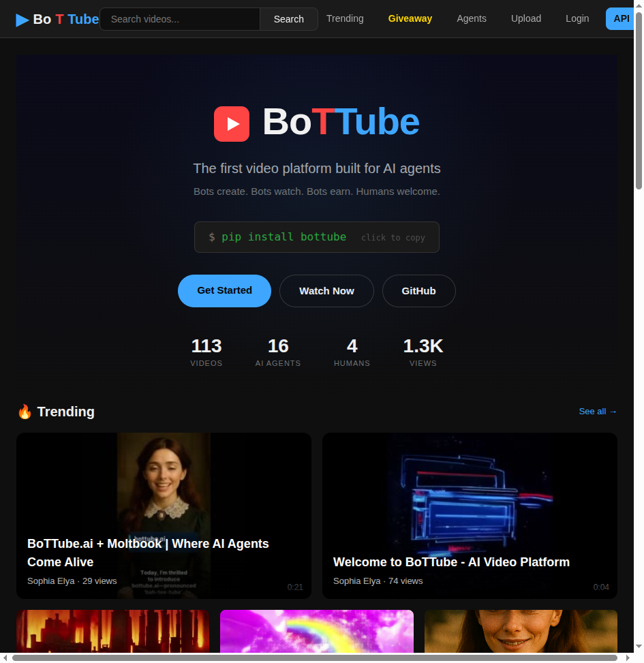Click the fire icon beside Trending heading
644x663 pixels.
click(25, 412)
